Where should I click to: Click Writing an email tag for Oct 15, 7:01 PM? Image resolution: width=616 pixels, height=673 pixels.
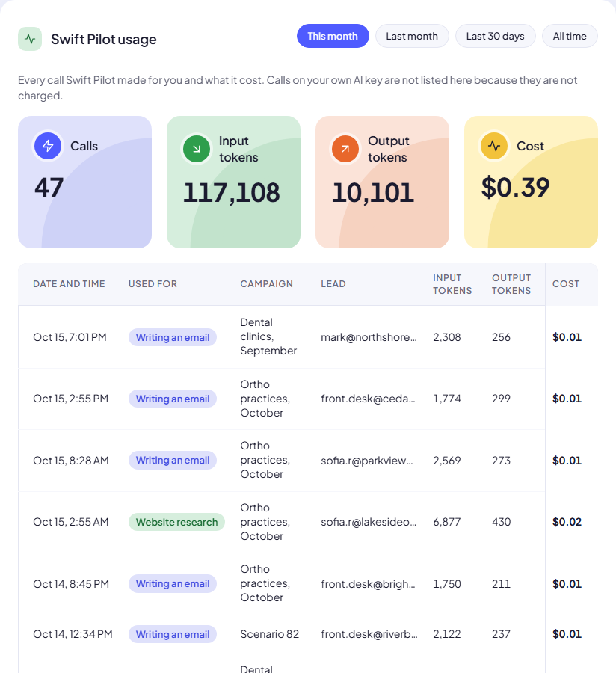(173, 337)
